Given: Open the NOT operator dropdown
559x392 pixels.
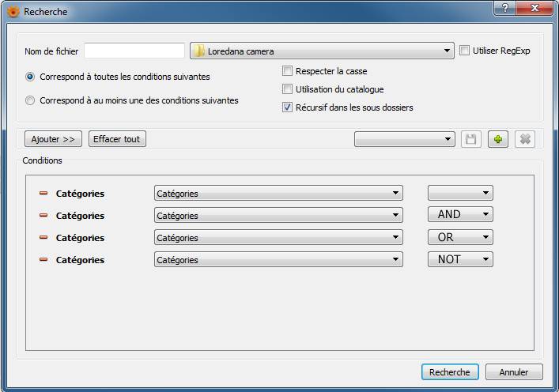Looking at the screenshot, I should click(x=460, y=259).
